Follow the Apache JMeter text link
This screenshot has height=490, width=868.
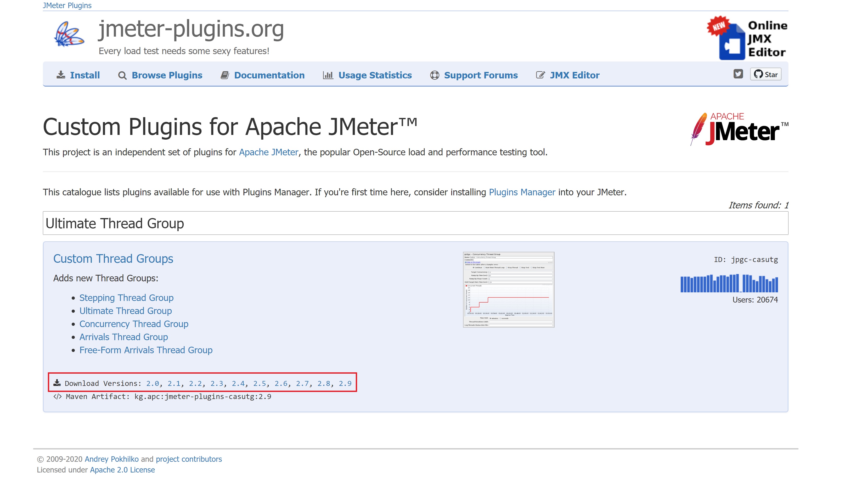269,152
